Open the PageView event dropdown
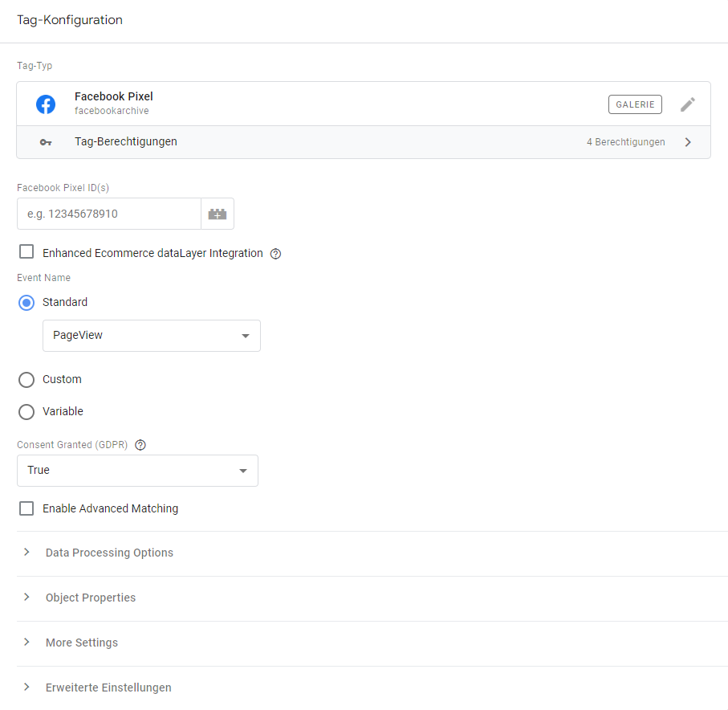 pyautogui.click(x=152, y=336)
